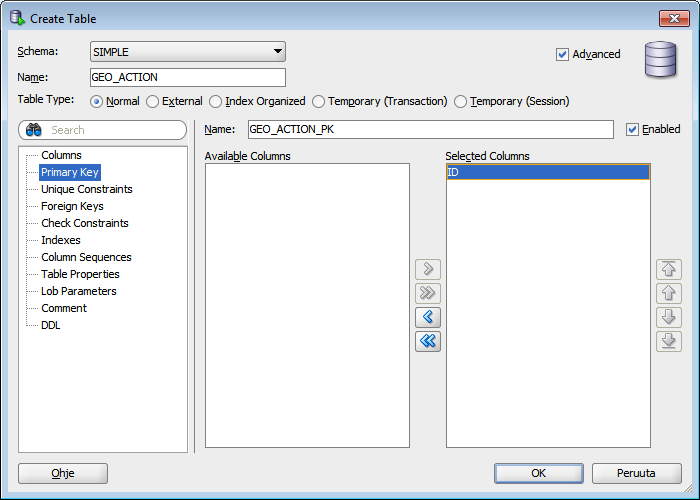Click the constraint name field GEO_ACTION_PK

[431, 129]
